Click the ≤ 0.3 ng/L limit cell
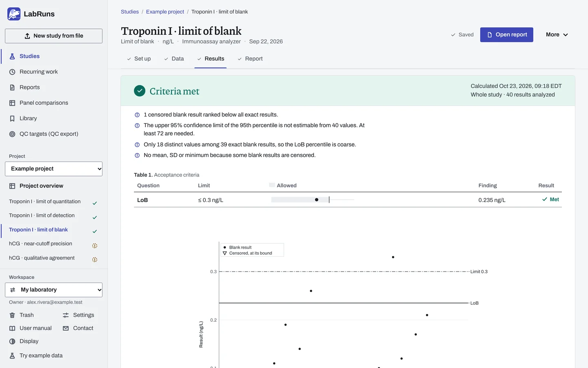The image size is (588, 368). (x=211, y=200)
